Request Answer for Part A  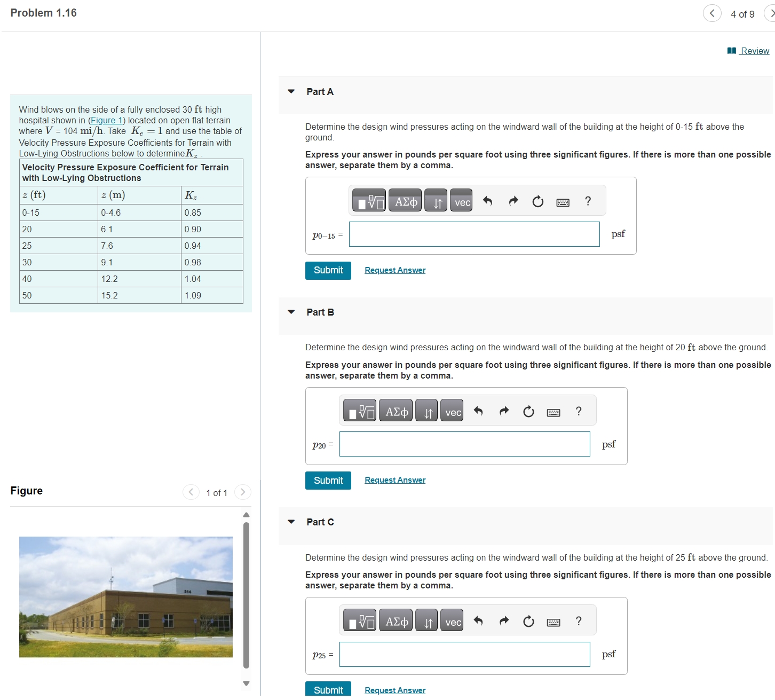point(395,270)
